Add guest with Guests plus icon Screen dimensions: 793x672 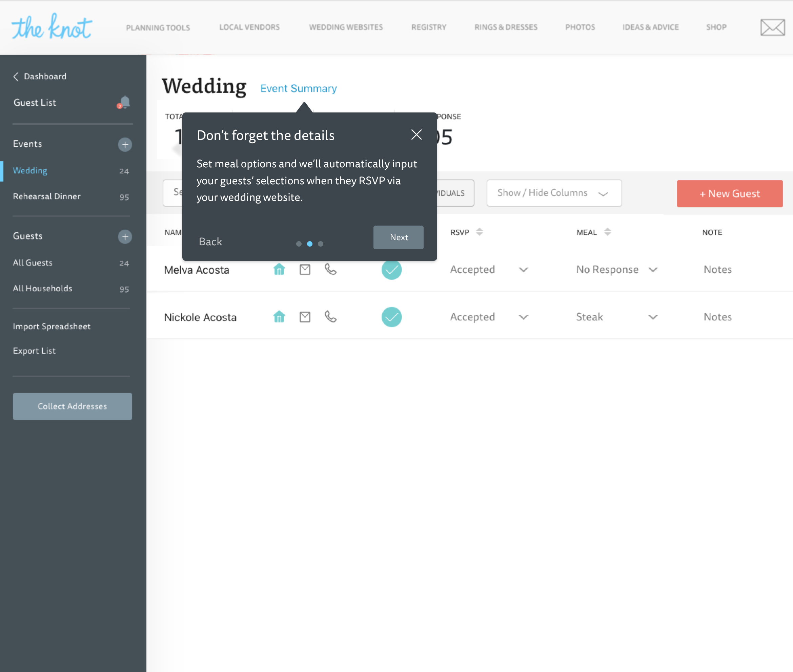[125, 236]
